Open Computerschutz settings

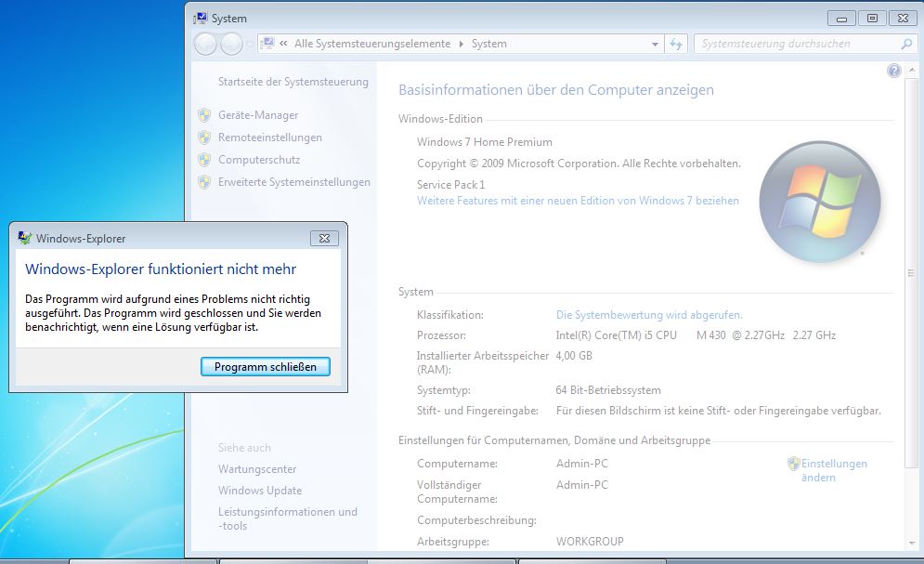tap(259, 160)
